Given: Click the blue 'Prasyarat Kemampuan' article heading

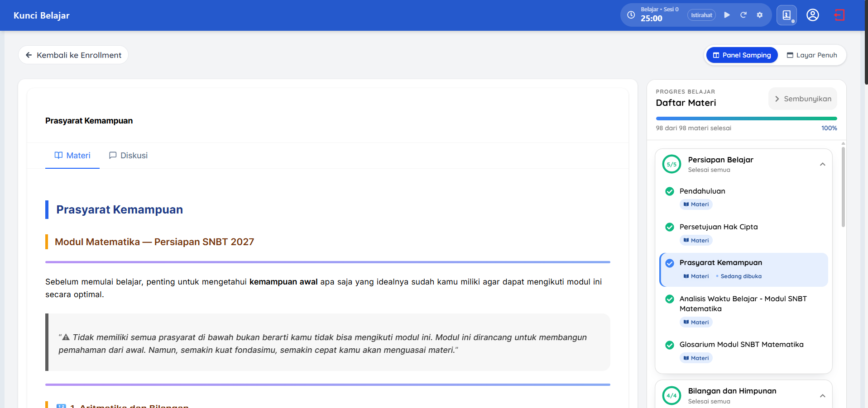Looking at the screenshot, I should (120, 209).
